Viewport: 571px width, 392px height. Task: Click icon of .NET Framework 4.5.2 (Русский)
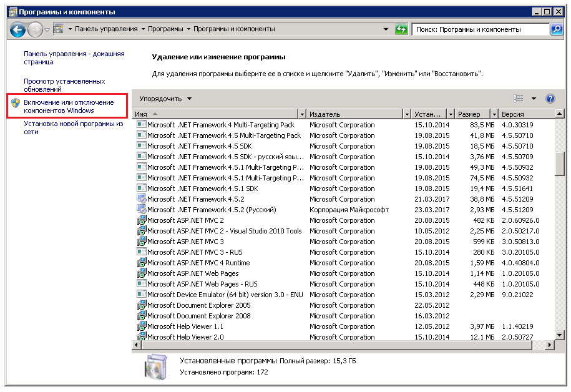pos(141,209)
